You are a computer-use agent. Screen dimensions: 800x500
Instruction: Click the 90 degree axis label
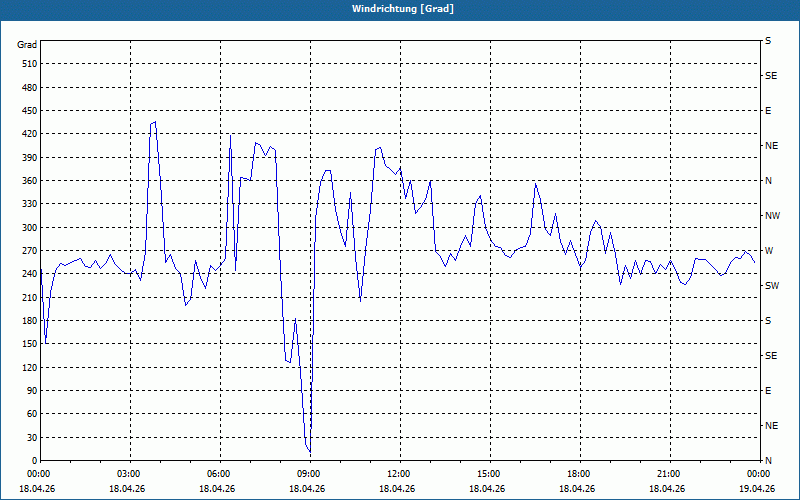(x=32, y=391)
